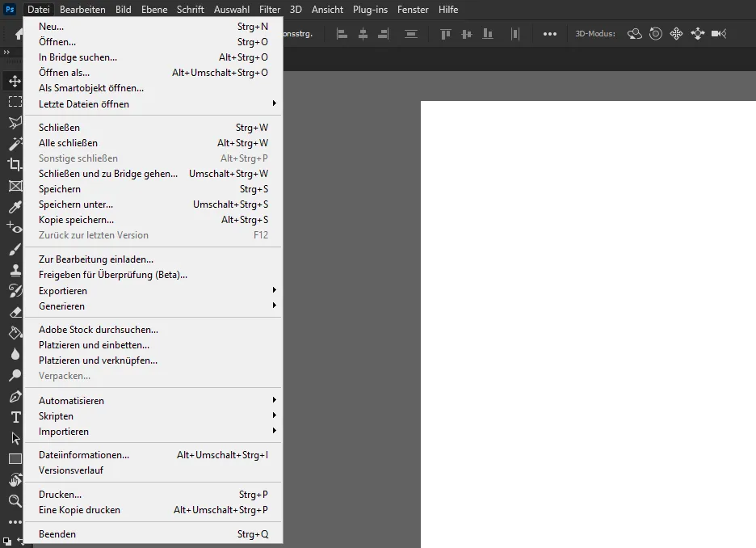This screenshot has height=548, width=756.
Task: Expand Letzte Dateien öffnen submenu
Action: (x=153, y=103)
